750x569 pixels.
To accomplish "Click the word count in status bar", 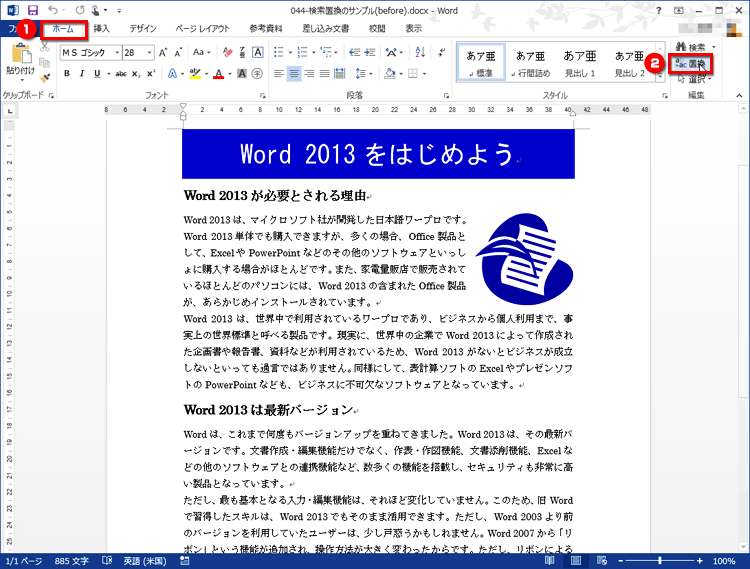I will 71,561.
